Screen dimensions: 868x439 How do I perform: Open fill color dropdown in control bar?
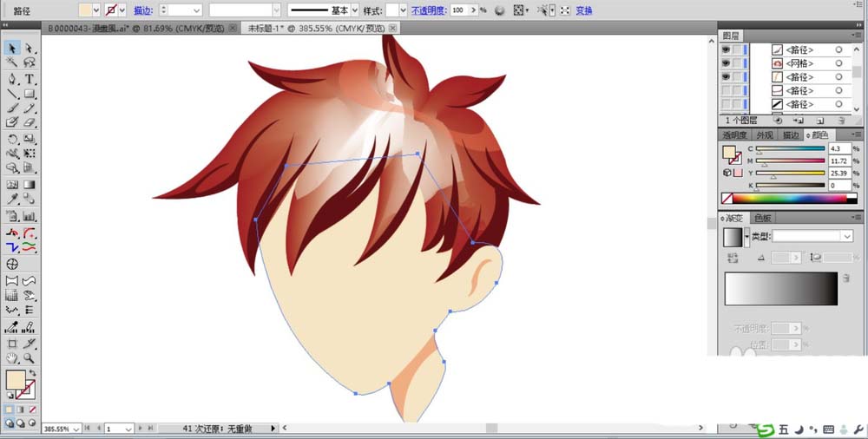[x=96, y=10]
